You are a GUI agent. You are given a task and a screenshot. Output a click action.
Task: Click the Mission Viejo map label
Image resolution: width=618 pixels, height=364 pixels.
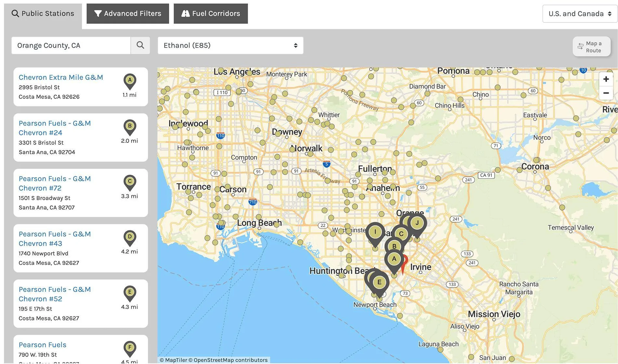coord(494,314)
